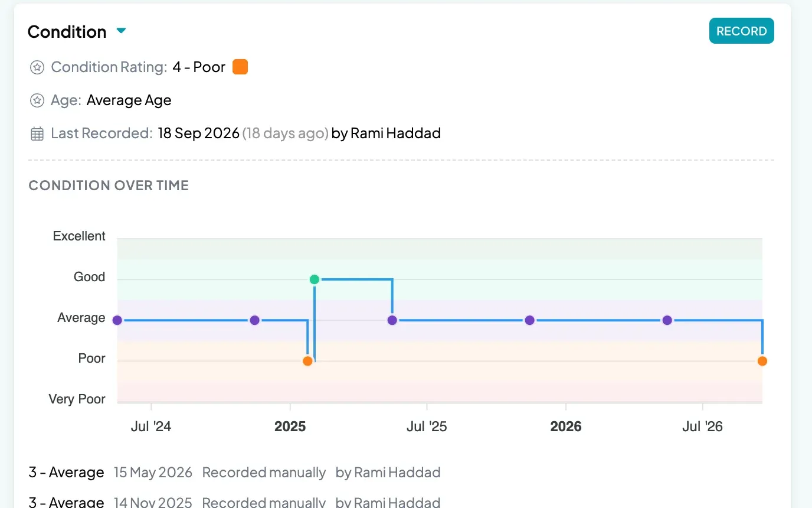812x508 pixels.
Task: Click "Recorded manually" in the 15 May 2026 row
Action: (264, 473)
